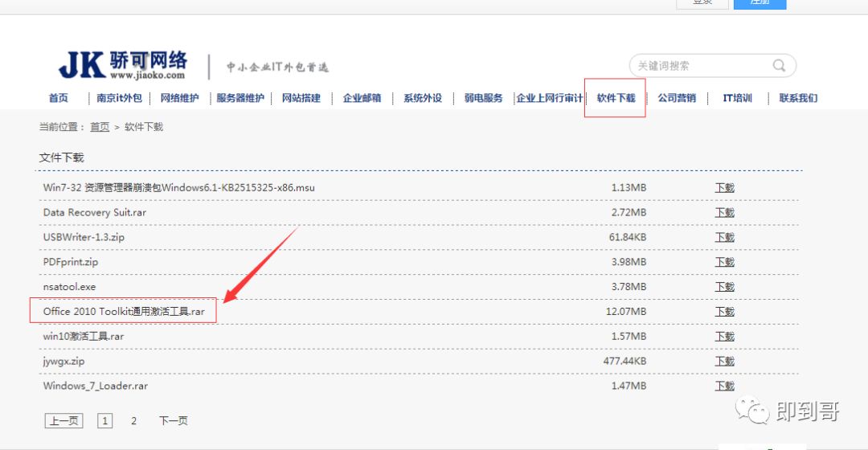Click the 首页 breadcrumb link
Viewport: 868px width, 450px height.
click(x=100, y=127)
